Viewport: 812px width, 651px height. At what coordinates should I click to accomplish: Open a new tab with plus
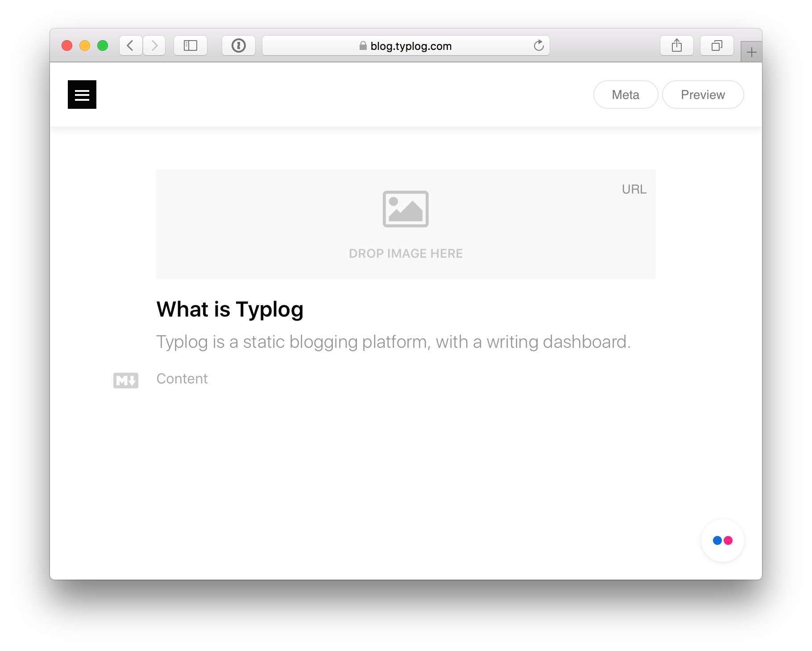[x=752, y=52]
